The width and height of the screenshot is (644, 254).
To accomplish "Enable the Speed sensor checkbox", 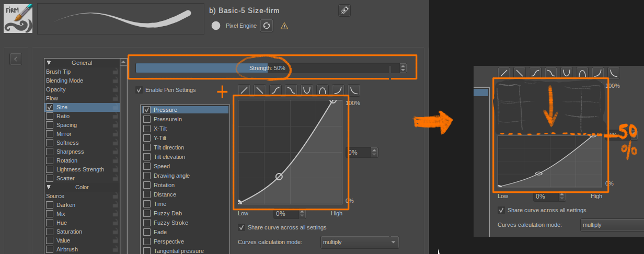I will pos(147,166).
